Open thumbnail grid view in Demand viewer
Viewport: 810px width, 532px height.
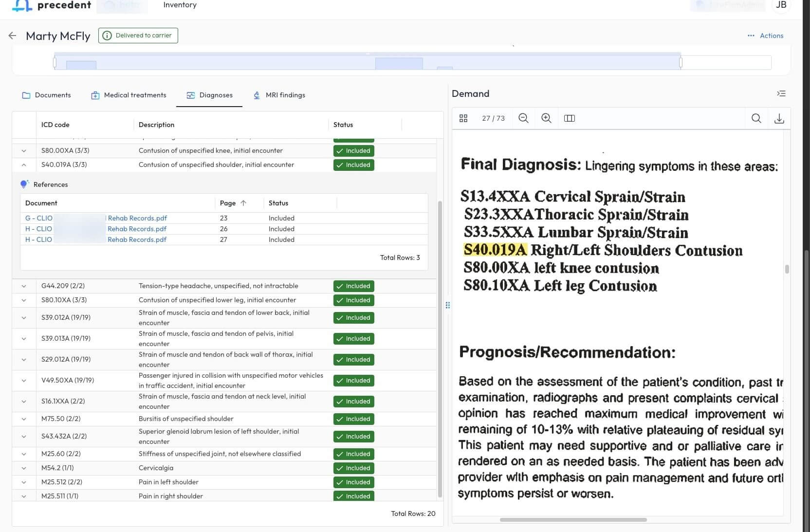tap(463, 118)
